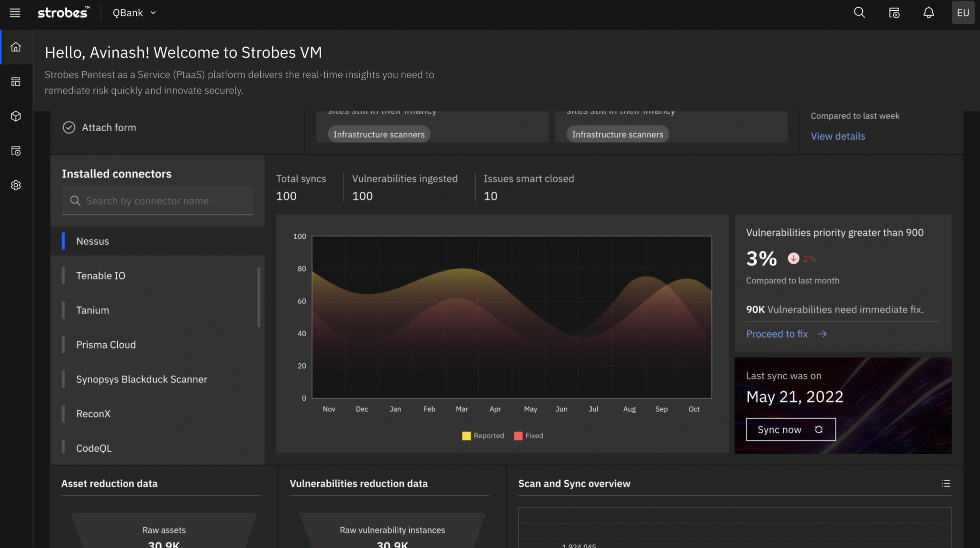
Task: Open the dashboard layout icon in sidebar
Action: tap(16, 82)
